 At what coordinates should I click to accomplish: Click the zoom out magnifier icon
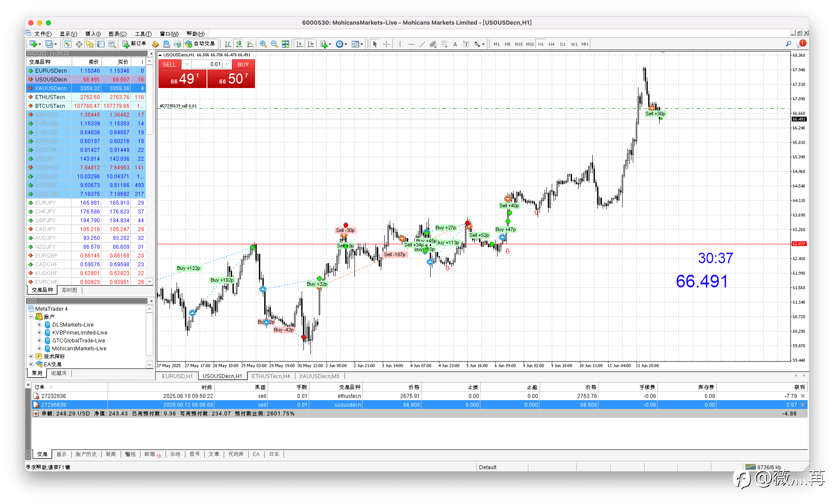[274, 44]
